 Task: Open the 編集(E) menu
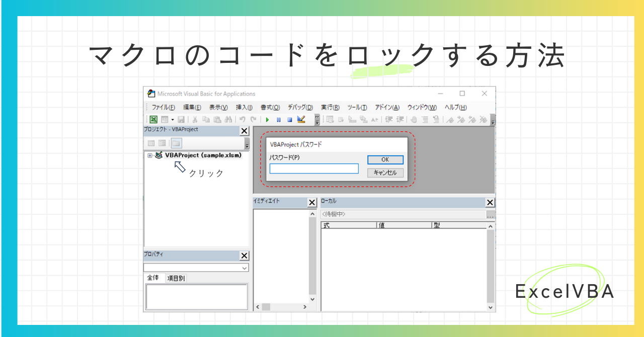tap(192, 107)
